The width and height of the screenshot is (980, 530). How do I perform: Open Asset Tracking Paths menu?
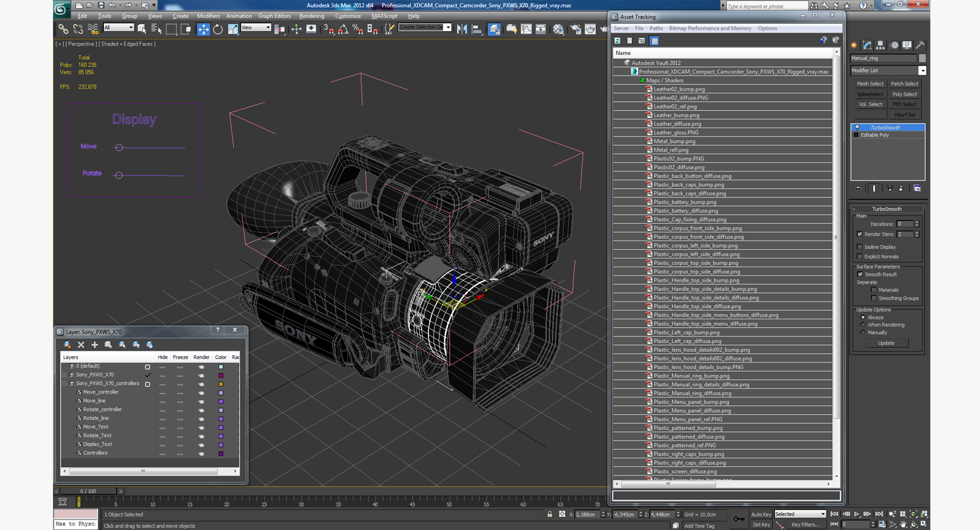[x=656, y=28]
